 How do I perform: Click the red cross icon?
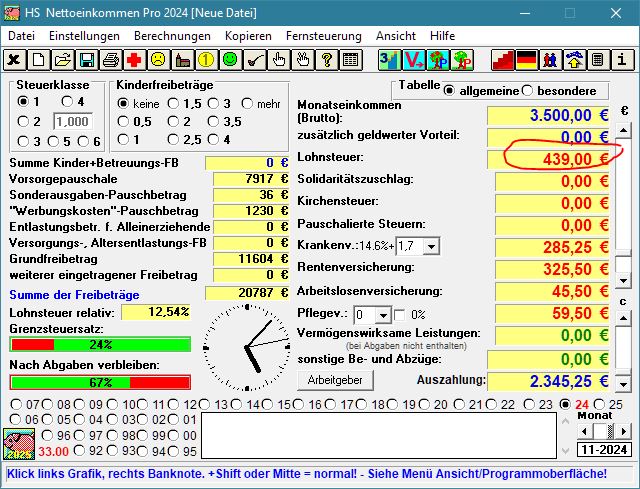pyautogui.click(x=134, y=60)
